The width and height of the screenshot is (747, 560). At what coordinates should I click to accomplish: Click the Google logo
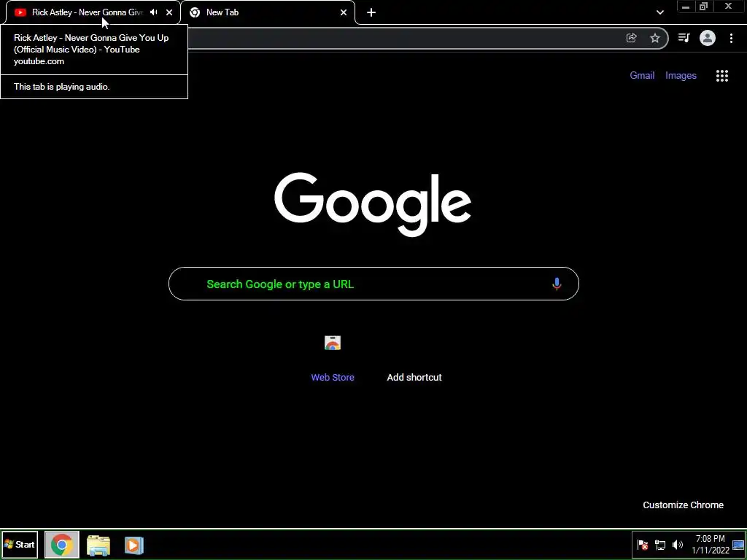(x=373, y=205)
